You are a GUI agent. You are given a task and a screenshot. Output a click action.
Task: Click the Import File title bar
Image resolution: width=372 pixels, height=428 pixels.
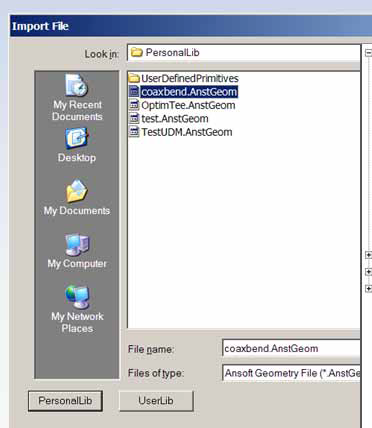coord(191,26)
